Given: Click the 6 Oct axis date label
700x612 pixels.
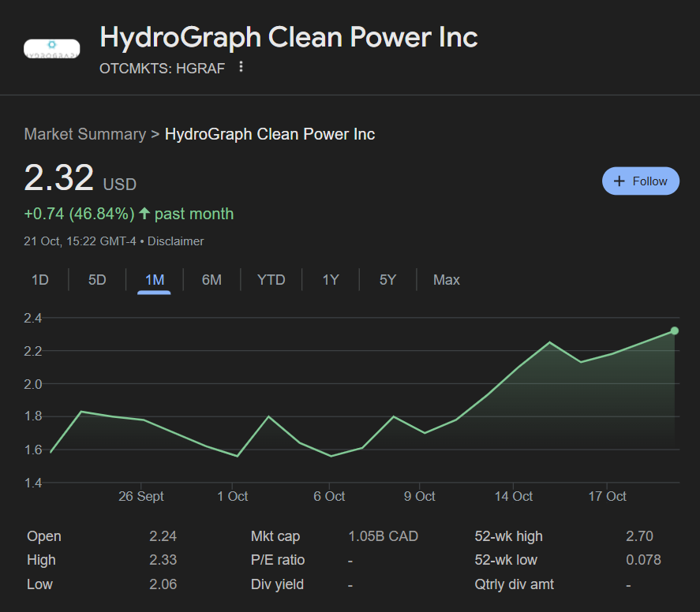Looking at the screenshot, I should [x=329, y=496].
